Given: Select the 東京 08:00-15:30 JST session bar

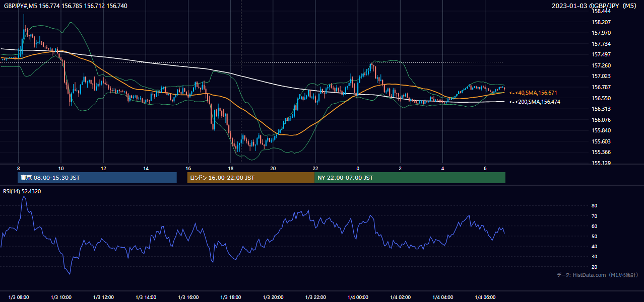Looking at the screenshot, I should click(97, 178).
